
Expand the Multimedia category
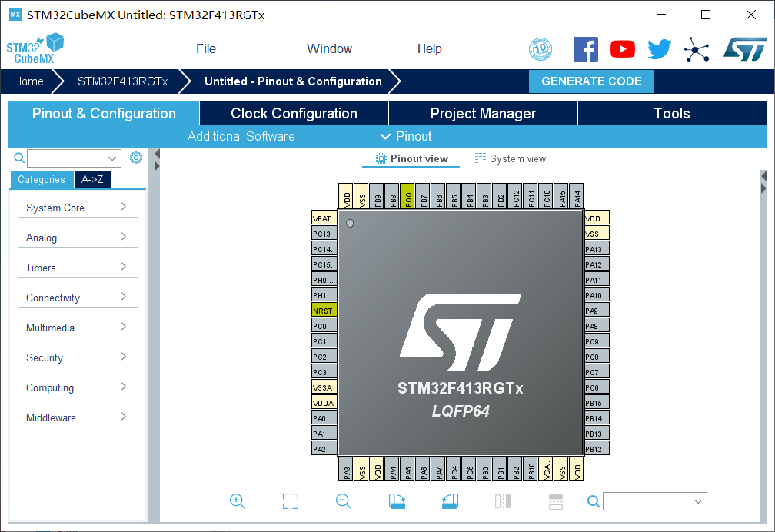click(77, 328)
